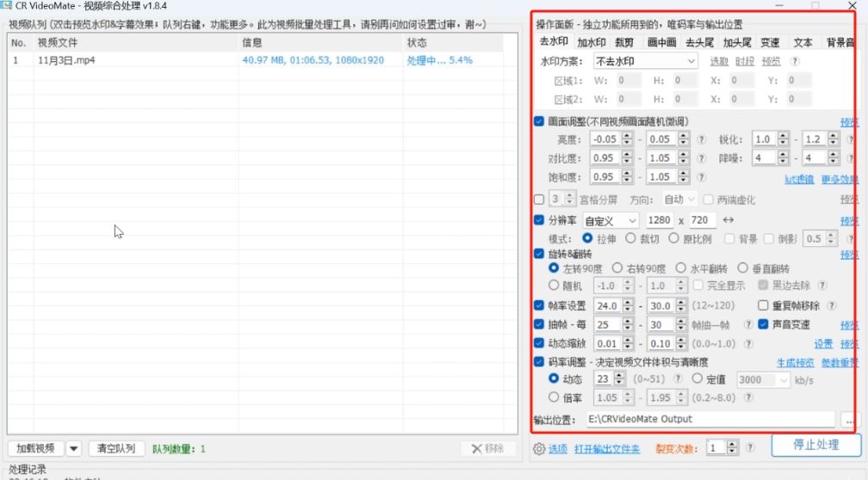
Task: Increase the 动态 value 23 with up arrow
Action: [x=619, y=376]
